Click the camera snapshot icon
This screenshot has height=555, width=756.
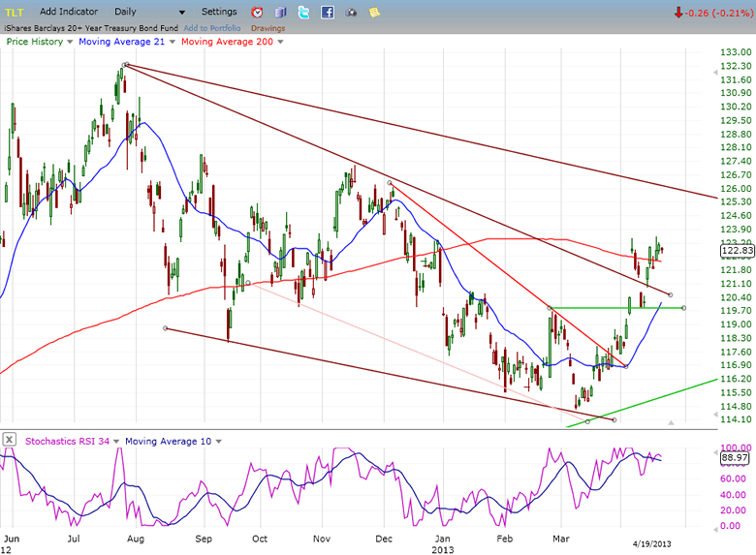(351, 13)
